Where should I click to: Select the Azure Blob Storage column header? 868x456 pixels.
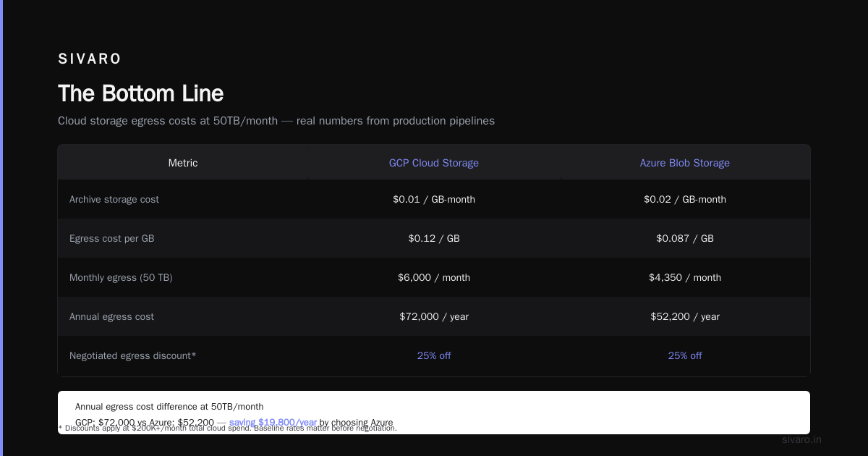coord(685,163)
